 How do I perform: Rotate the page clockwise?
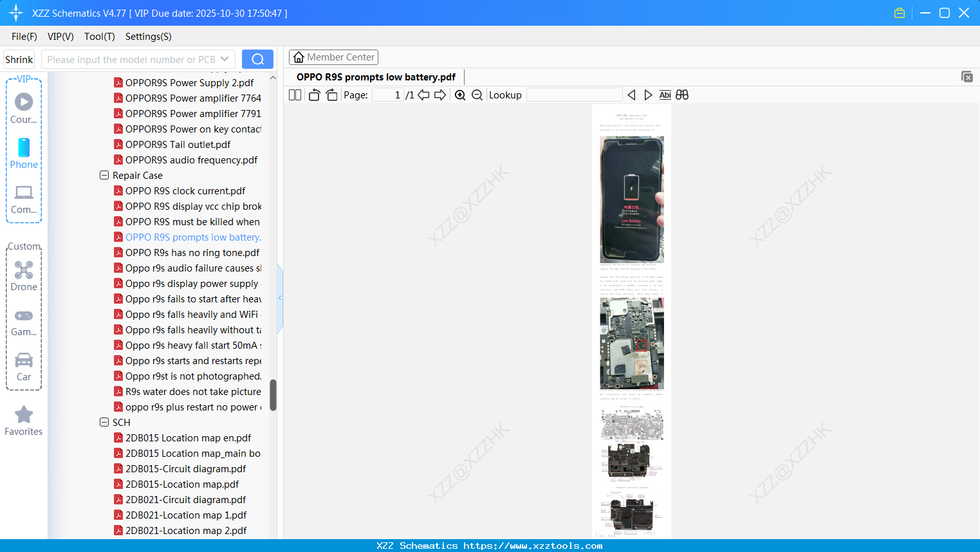click(x=331, y=95)
